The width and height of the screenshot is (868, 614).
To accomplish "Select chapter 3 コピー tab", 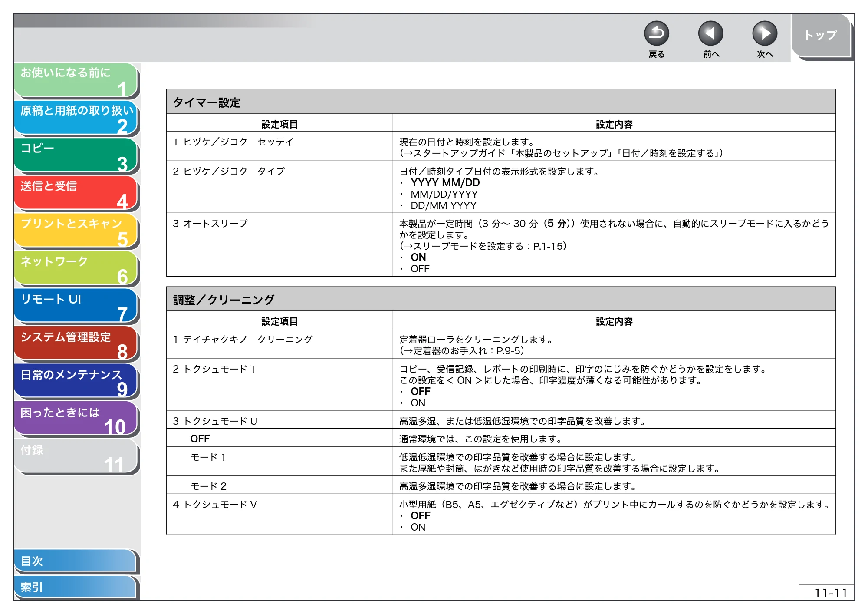I will tap(76, 155).
